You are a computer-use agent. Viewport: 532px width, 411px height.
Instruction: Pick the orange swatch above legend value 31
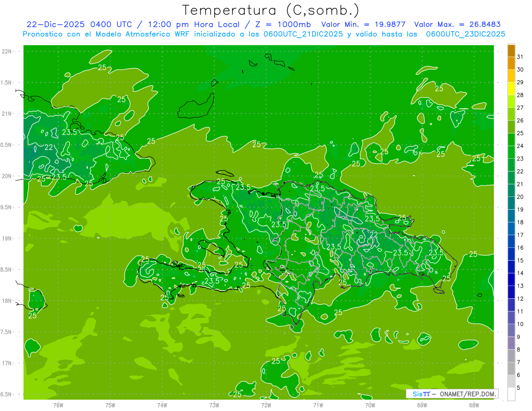[511, 51]
